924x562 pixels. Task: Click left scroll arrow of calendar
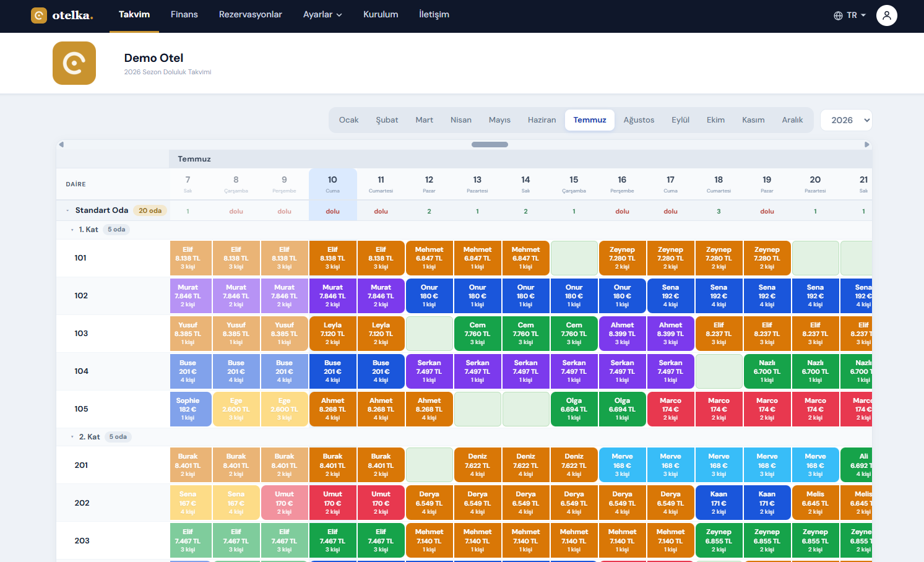tap(61, 144)
